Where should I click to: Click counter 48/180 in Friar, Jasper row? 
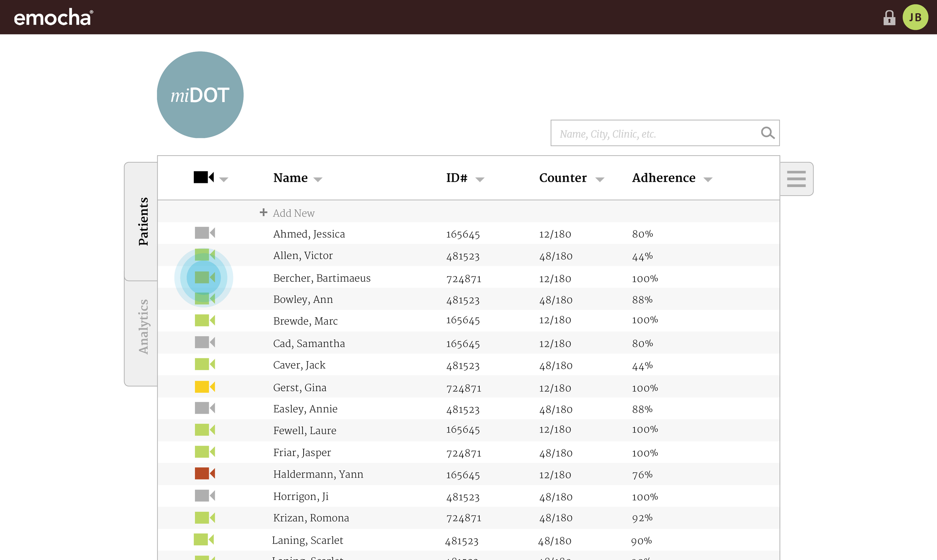click(x=555, y=453)
